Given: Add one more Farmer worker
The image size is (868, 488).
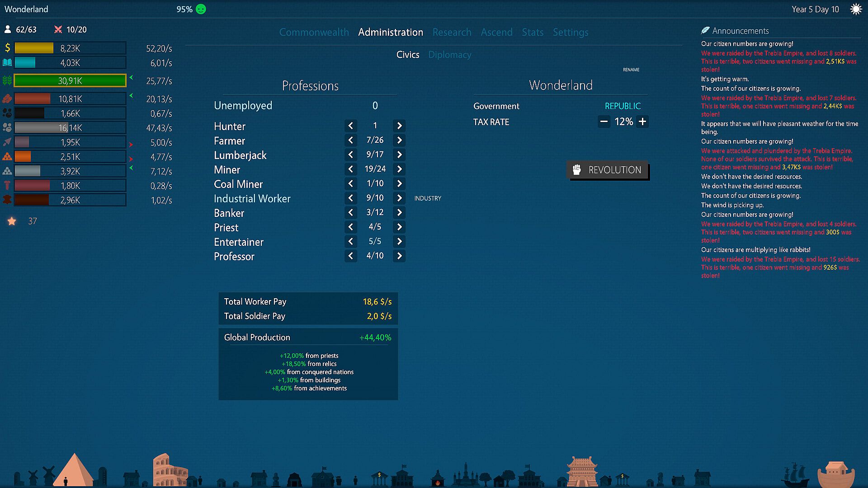Looking at the screenshot, I should (399, 140).
